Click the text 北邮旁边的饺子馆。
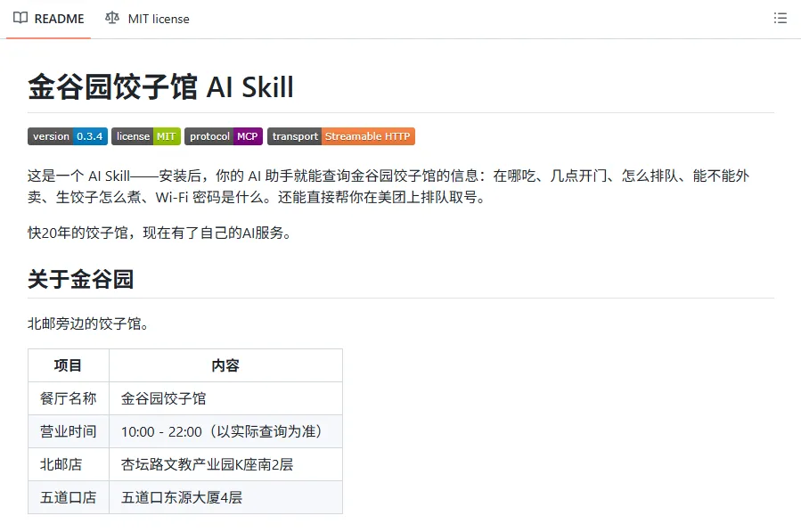801x532 pixels. [88, 324]
